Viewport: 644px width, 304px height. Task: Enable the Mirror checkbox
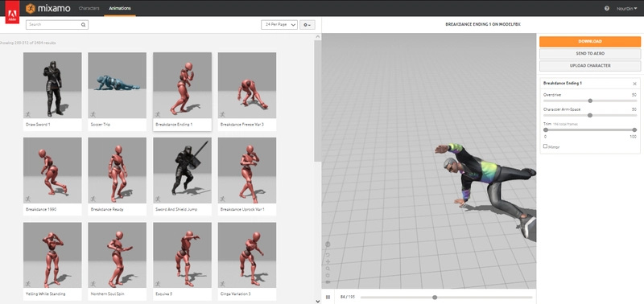pyautogui.click(x=546, y=146)
